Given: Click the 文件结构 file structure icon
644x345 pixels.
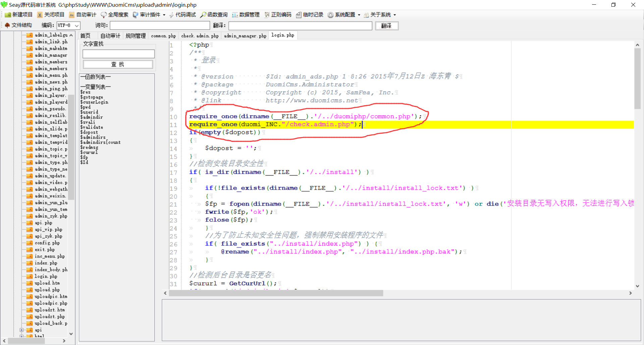Looking at the screenshot, I should point(7,25).
